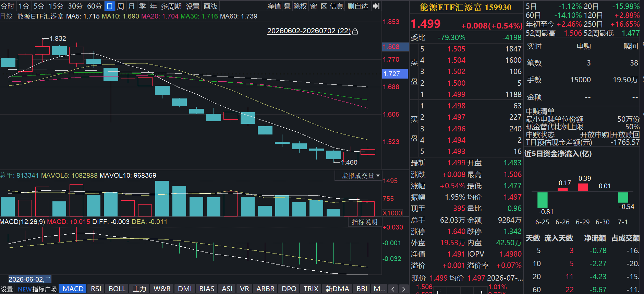Select the BOLL indicator tab
The image size is (644, 294).
pos(117,289)
